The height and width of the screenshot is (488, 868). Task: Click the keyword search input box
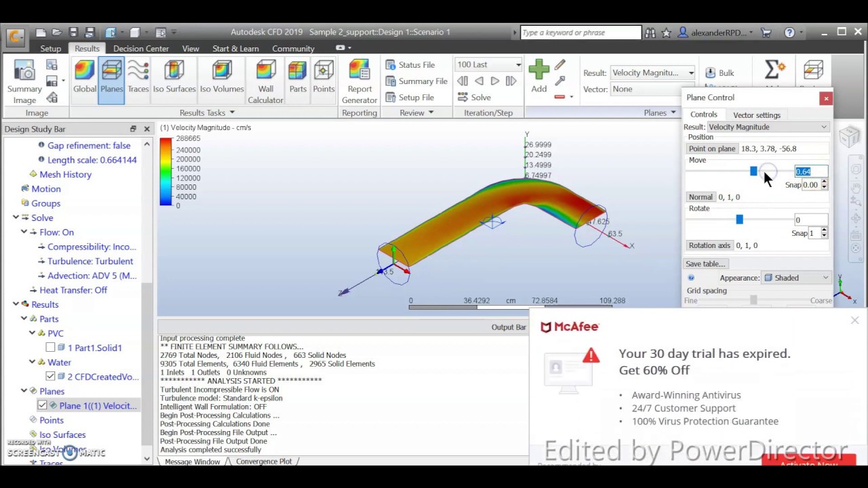[x=580, y=32]
